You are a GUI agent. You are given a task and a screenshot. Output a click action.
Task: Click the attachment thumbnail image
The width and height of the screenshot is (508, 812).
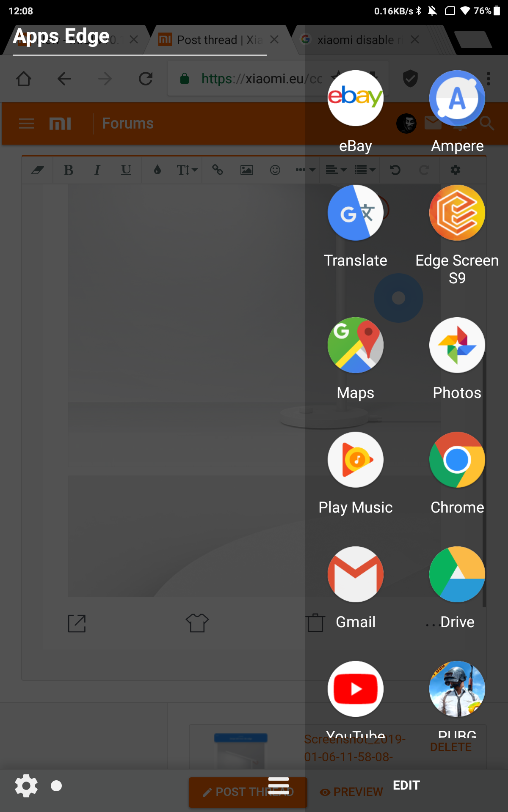click(x=240, y=751)
